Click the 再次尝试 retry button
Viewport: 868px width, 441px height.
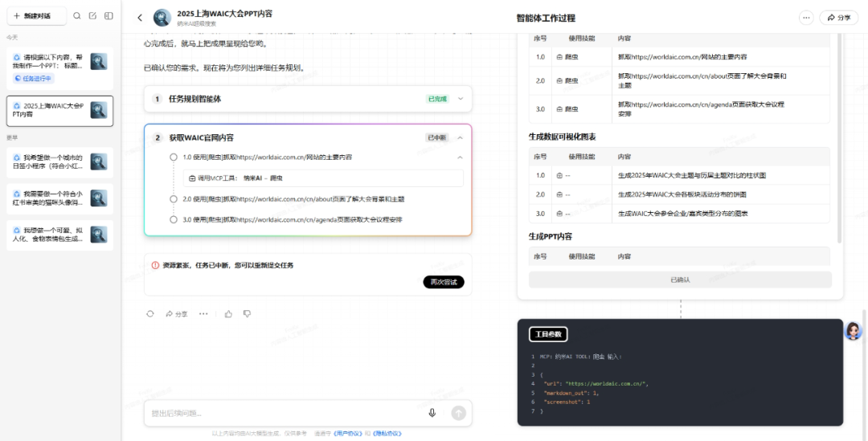click(x=443, y=282)
